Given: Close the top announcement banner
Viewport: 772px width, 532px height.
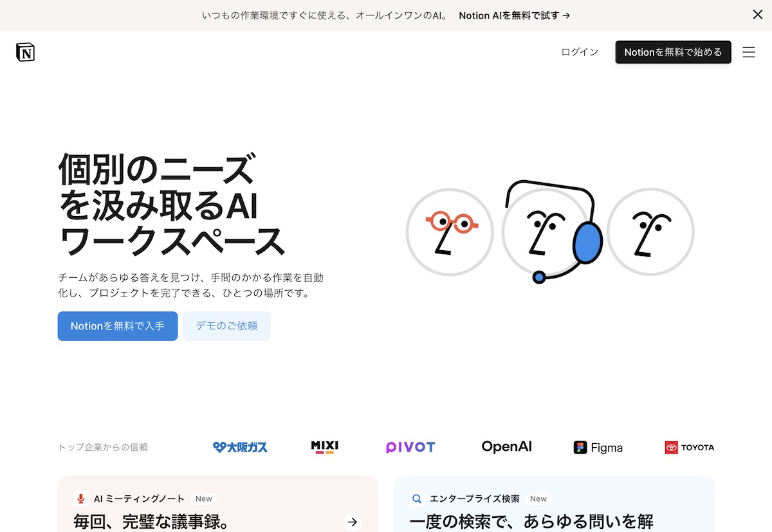Looking at the screenshot, I should pyautogui.click(x=758, y=15).
